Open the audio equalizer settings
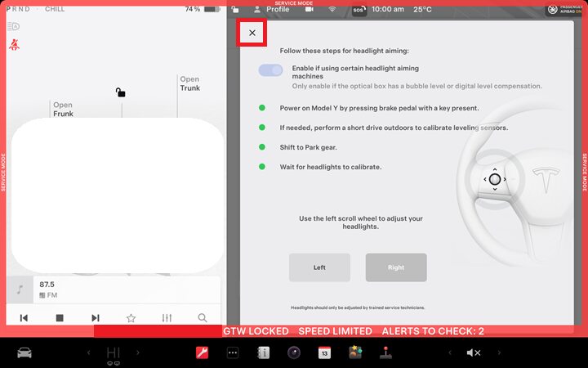The width and height of the screenshot is (588, 368). point(167,318)
